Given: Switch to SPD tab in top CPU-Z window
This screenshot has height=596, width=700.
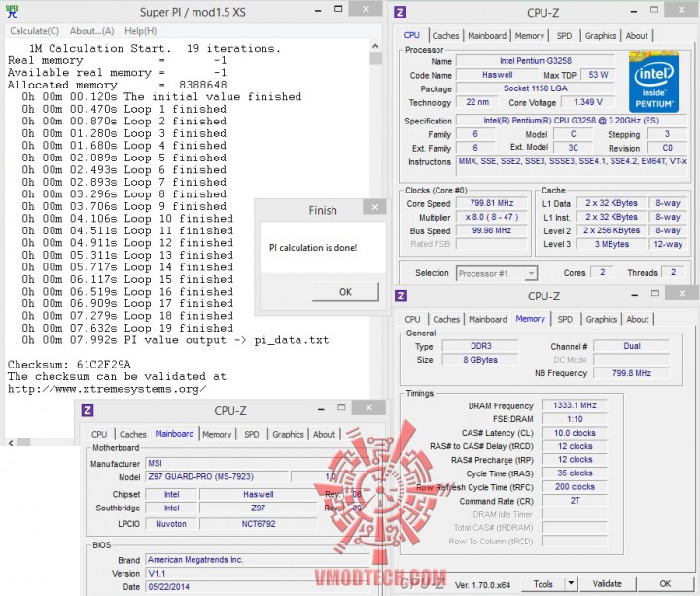Looking at the screenshot, I should point(564,36).
